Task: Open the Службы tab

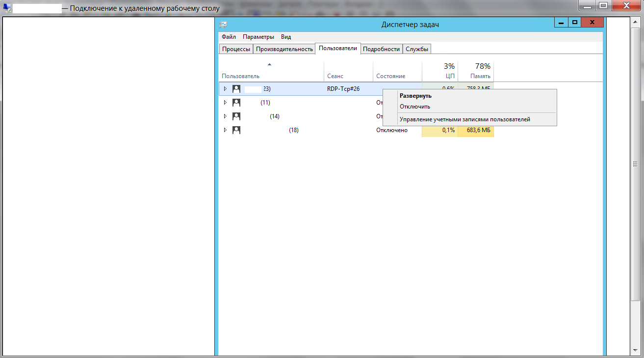Action: click(417, 49)
